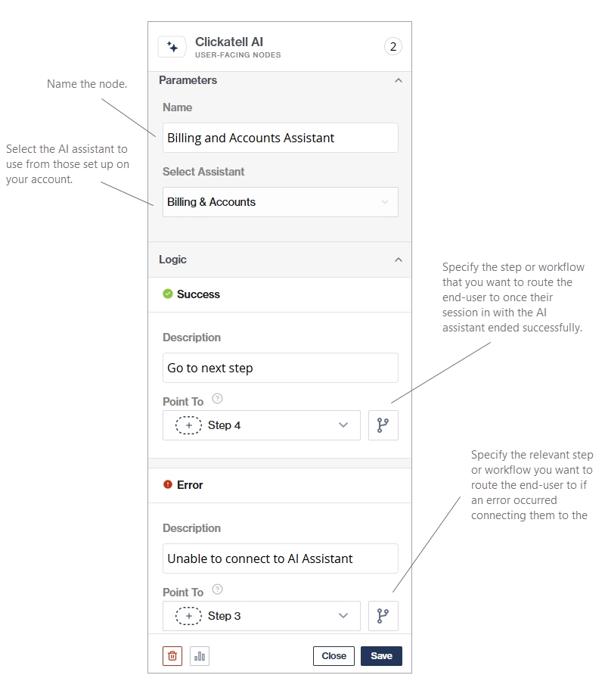Collapse the Logic section
This screenshot has width=605, height=700.
click(399, 260)
